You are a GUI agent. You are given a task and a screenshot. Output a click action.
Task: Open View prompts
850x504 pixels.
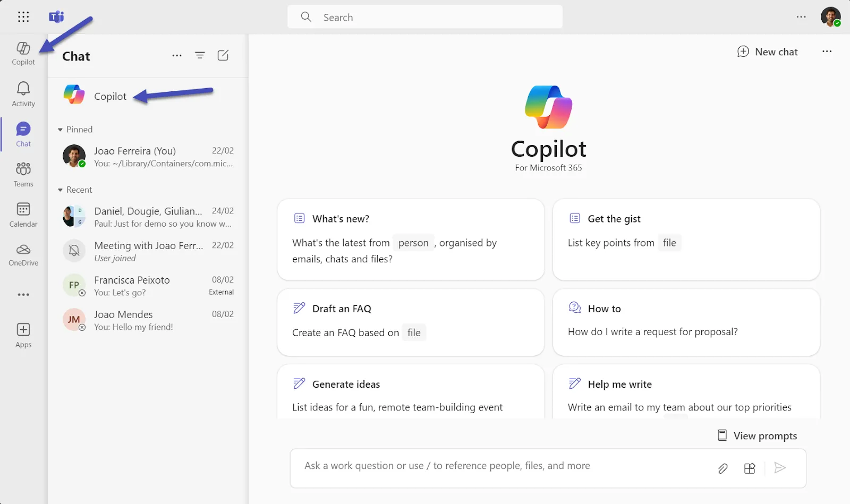tap(757, 435)
